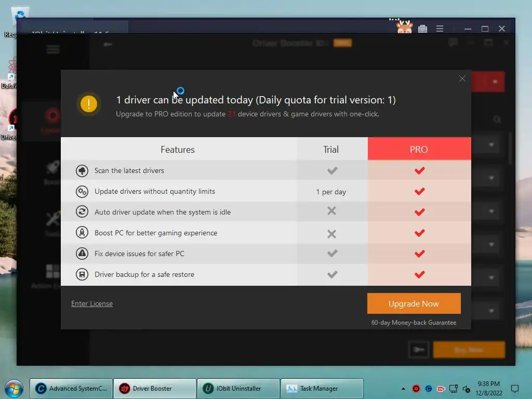Click the Advanced SystemCare tray icon

tap(429, 389)
